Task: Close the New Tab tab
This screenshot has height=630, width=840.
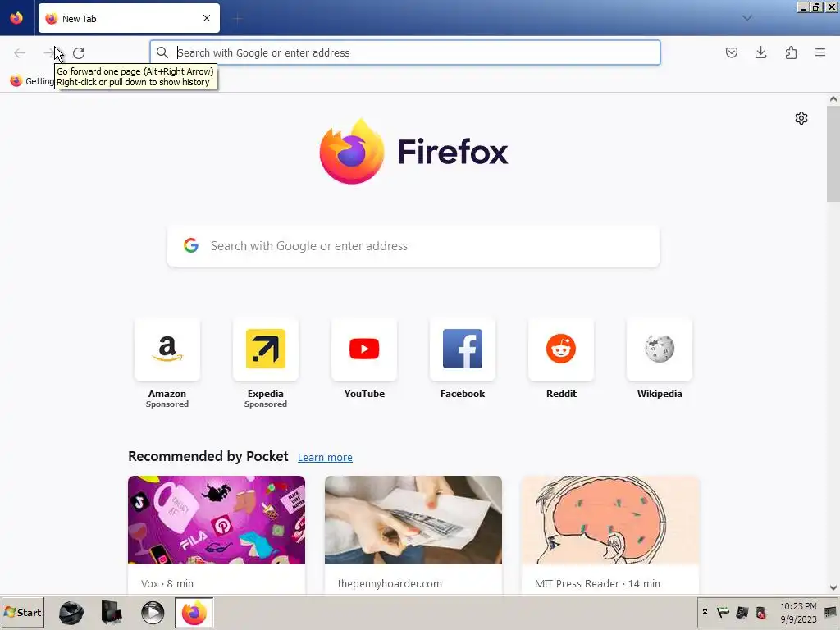Action: [206, 18]
